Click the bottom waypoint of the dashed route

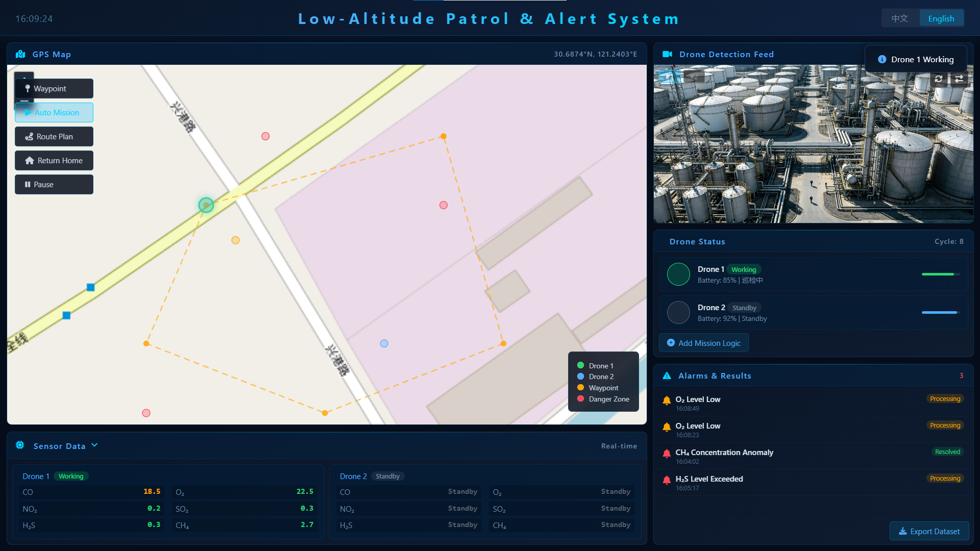point(325,413)
